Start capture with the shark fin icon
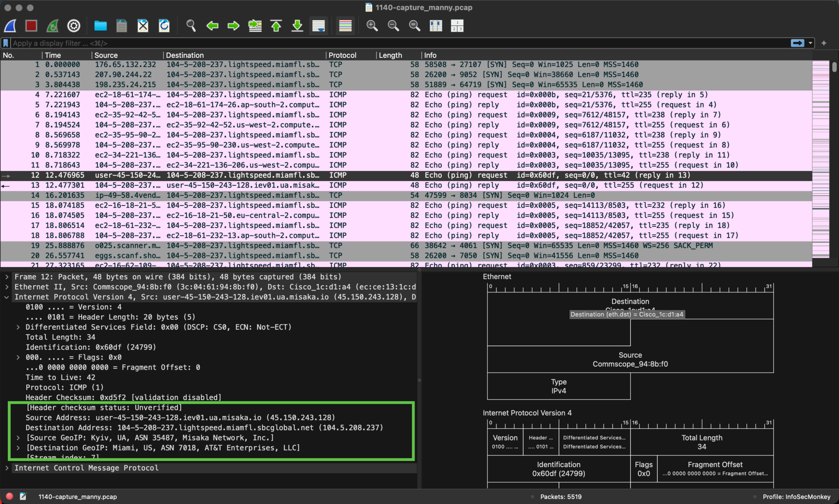 tap(10, 26)
